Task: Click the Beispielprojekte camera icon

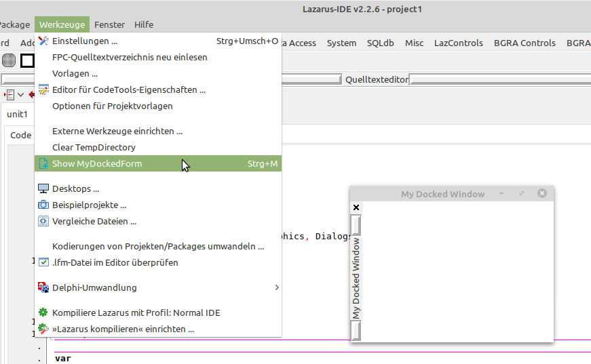Action: [43, 205]
